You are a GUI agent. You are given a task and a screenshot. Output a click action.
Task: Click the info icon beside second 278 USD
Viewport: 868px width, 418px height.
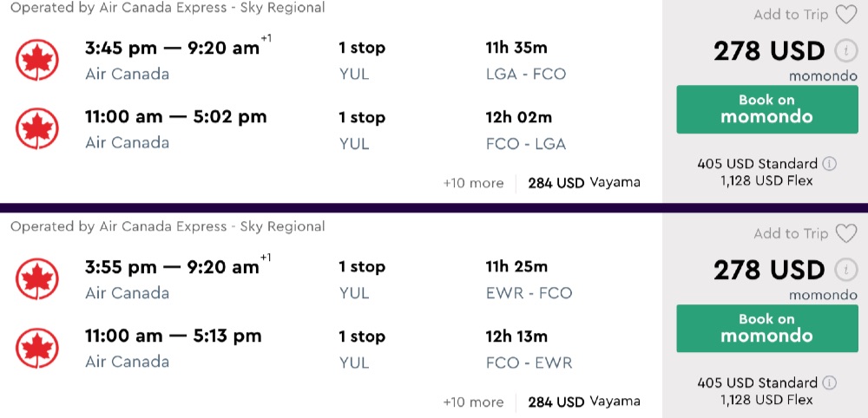tap(844, 270)
